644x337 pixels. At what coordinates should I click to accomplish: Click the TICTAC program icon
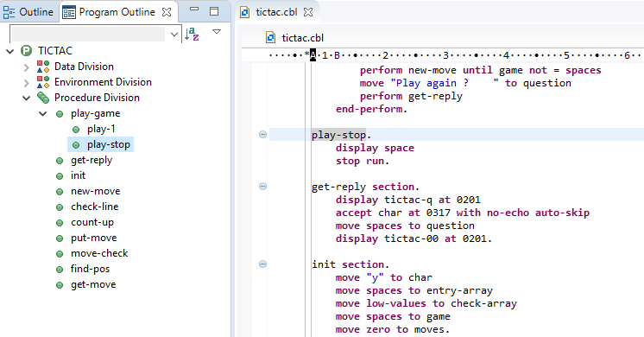pos(26,51)
